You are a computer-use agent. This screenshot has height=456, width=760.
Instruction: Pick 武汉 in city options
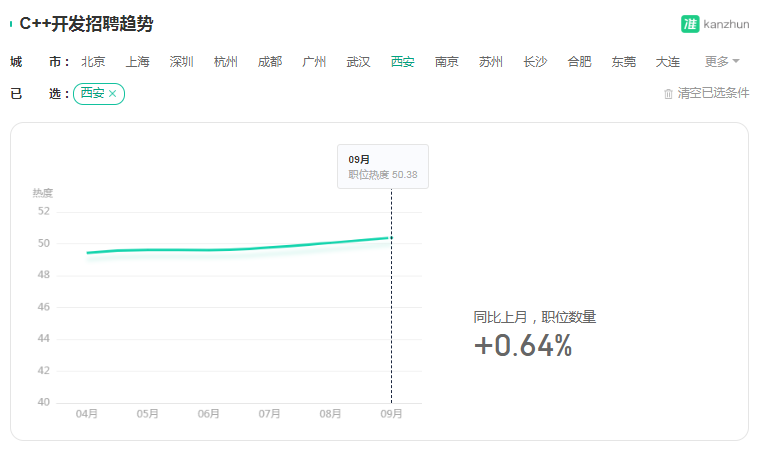pos(358,62)
